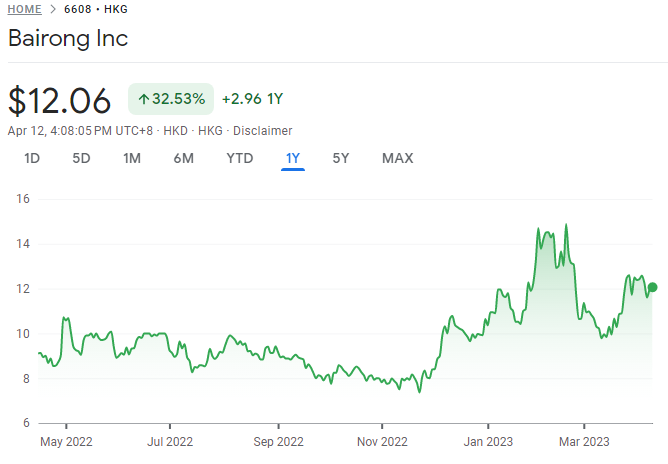The image size is (668, 464).
Task: Click the Sep 2022 axis label
Action: 278,442
